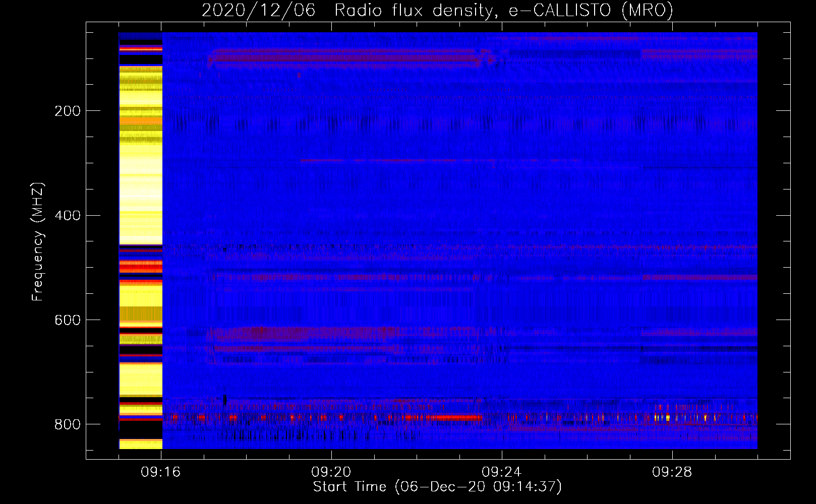Click the plot title "2020/12/06 Radio flux density, e-CALLISTO (MRO)"

point(437,10)
